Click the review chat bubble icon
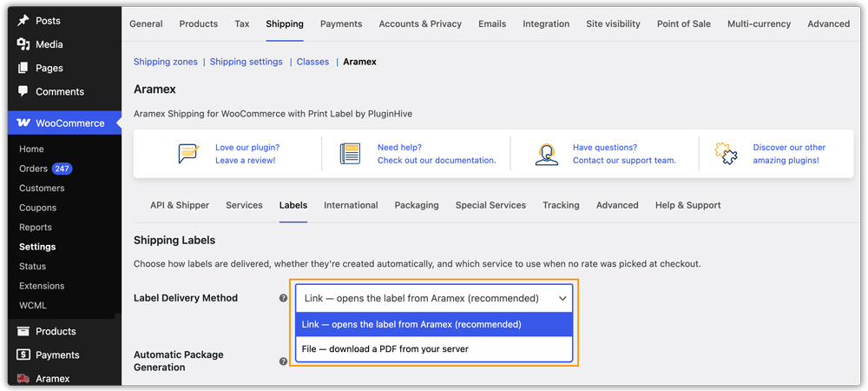The width and height of the screenshot is (868, 391). [x=188, y=154]
